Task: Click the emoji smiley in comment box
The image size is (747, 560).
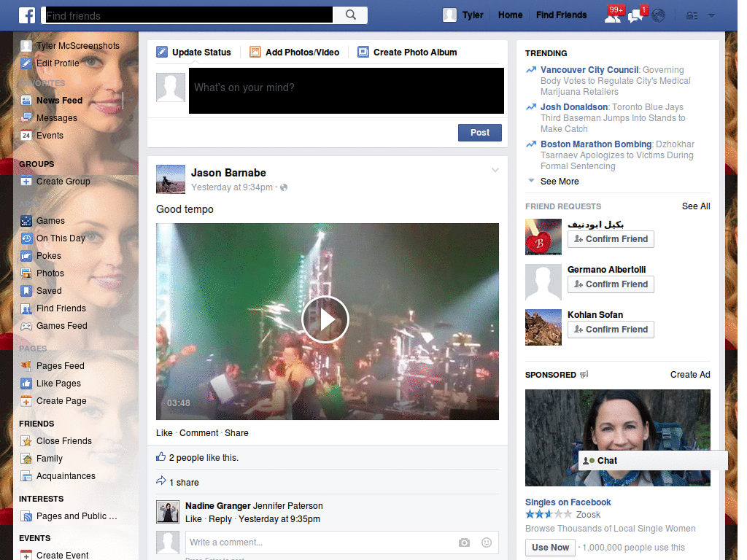Action: pyautogui.click(x=486, y=542)
